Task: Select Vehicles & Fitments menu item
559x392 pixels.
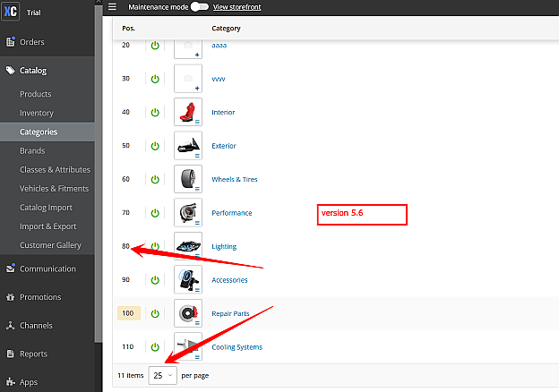Action: tap(56, 188)
